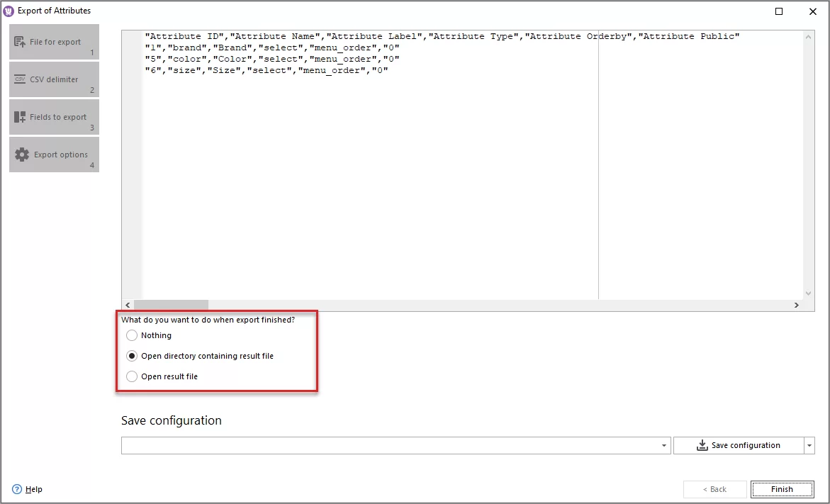Select the Open result file option
Screen dimensions: 830x504
point(131,376)
